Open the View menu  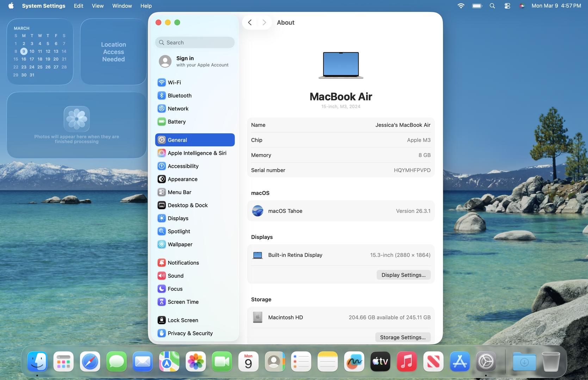tap(98, 6)
